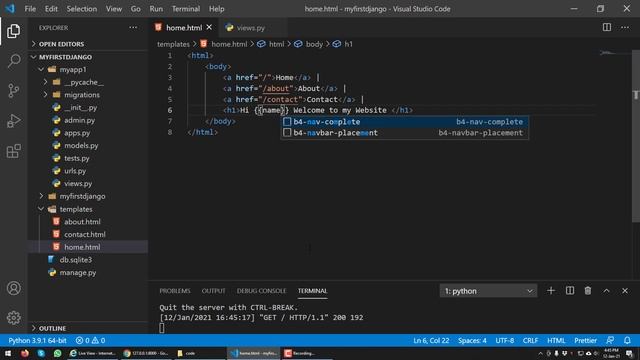The height and width of the screenshot is (360, 640).
Task: Click the templates breadcrumb item
Action: [x=173, y=44]
